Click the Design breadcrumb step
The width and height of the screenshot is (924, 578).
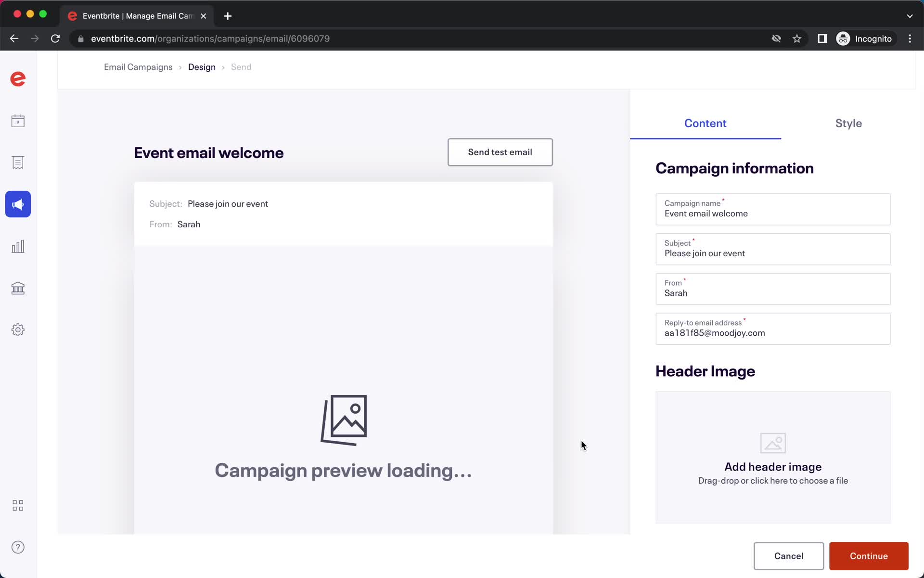tap(202, 67)
